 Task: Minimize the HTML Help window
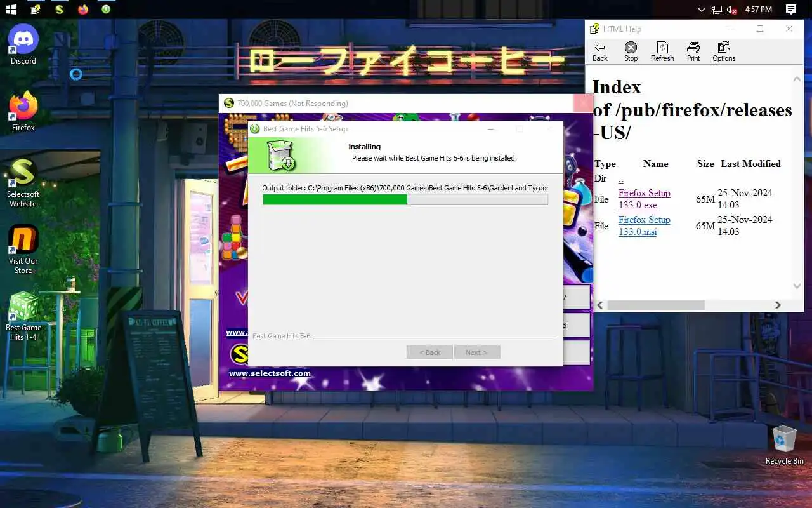pyautogui.click(x=731, y=29)
